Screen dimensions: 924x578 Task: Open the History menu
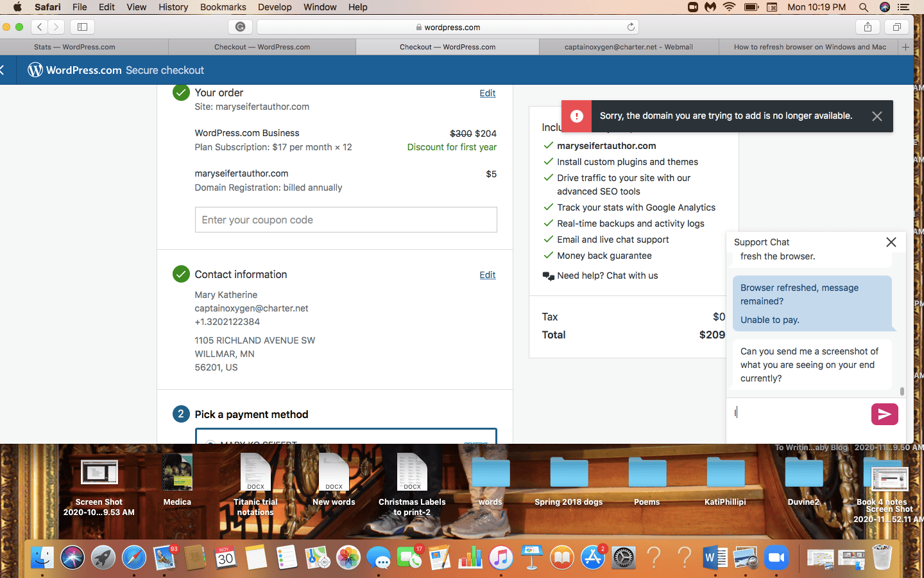point(173,7)
